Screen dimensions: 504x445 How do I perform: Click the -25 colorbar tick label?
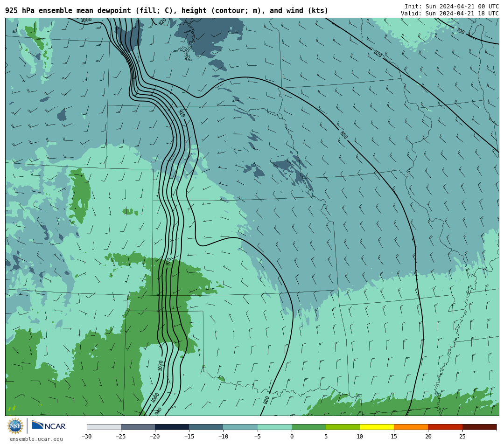pyautogui.click(x=120, y=436)
